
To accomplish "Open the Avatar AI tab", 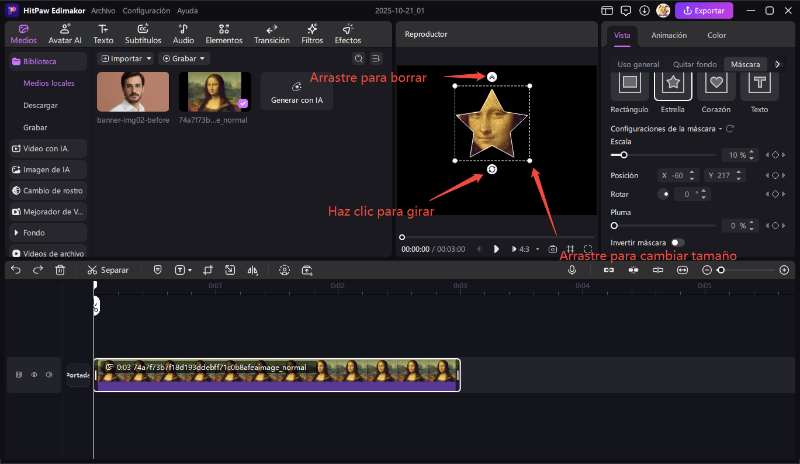I will pyautogui.click(x=65, y=34).
